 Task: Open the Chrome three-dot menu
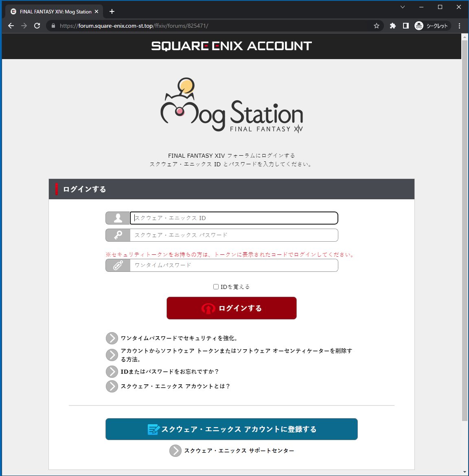coord(459,26)
